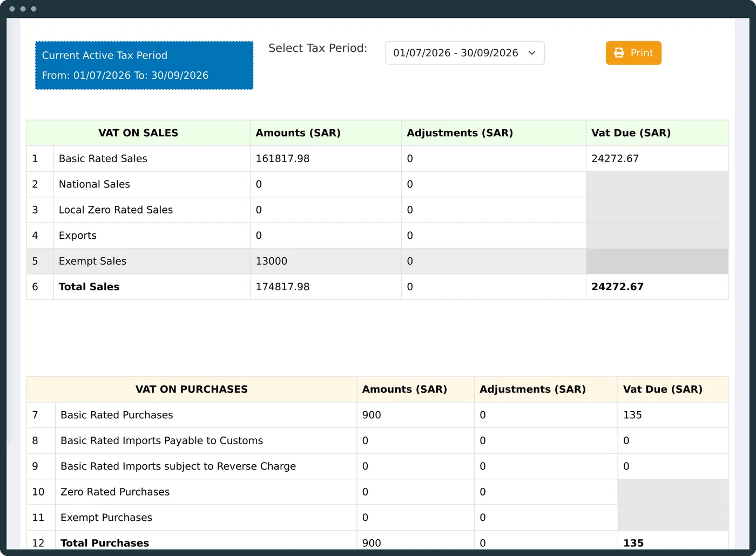Click the 24272.67 VAT due for Basic Rated Sales

[x=615, y=159]
